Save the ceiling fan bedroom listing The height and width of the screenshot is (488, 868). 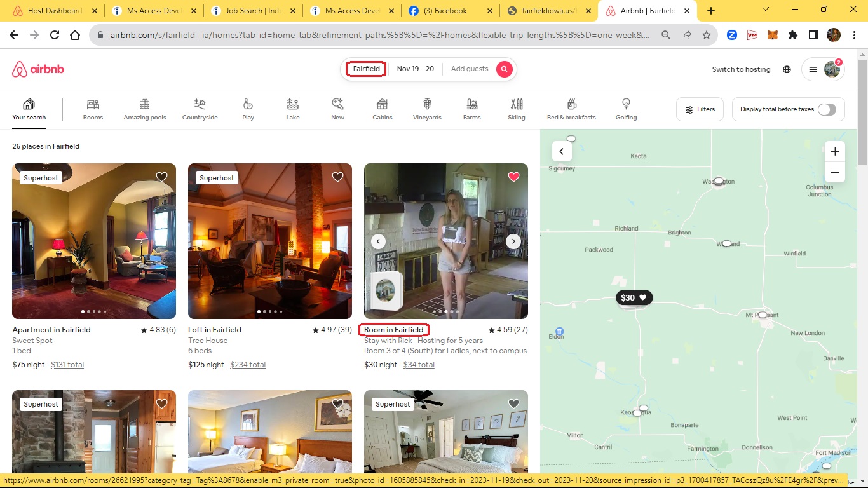click(514, 403)
